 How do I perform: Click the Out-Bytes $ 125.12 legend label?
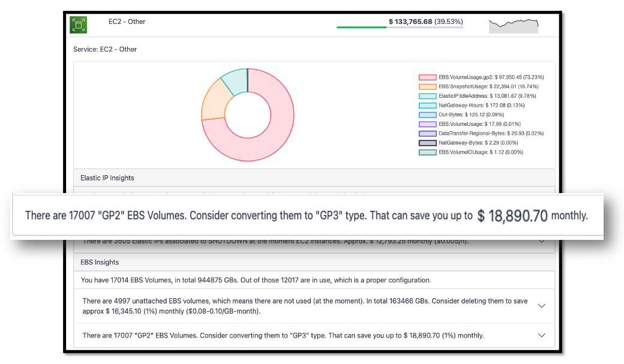tap(471, 115)
